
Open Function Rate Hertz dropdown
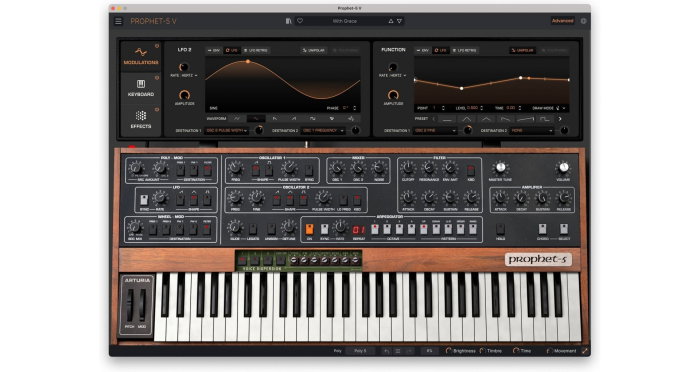(x=392, y=75)
